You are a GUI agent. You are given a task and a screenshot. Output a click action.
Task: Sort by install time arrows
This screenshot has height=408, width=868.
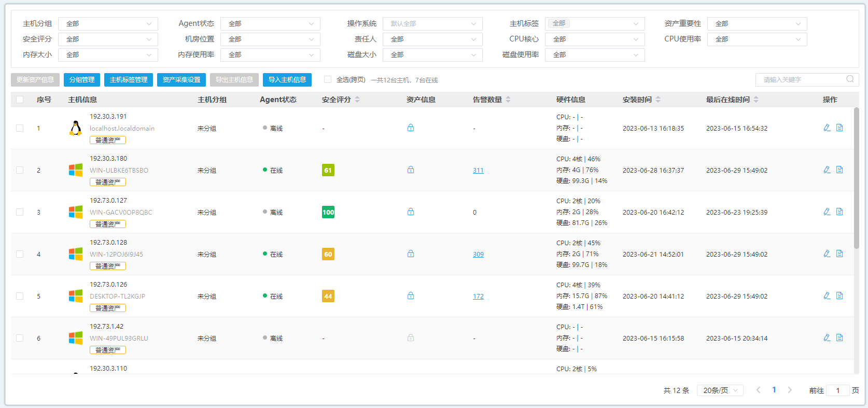pyautogui.click(x=658, y=100)
